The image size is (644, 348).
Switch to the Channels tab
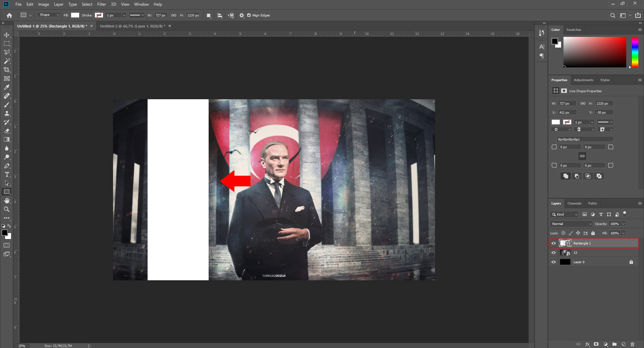574,204
